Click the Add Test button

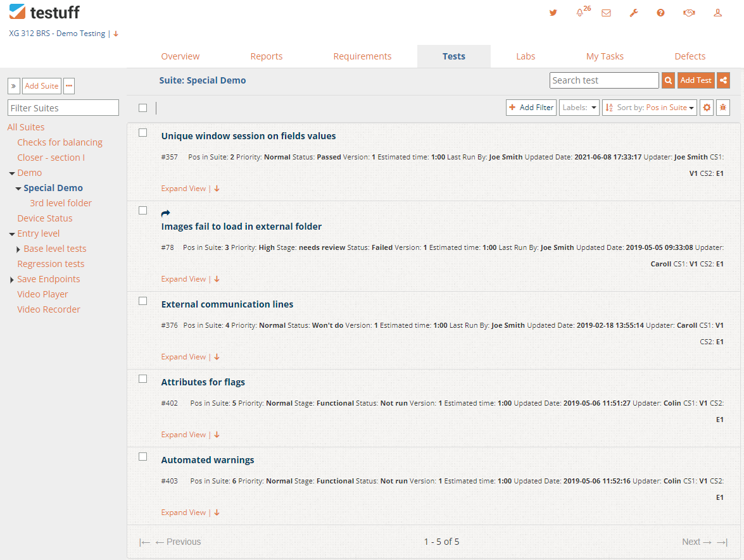pyautogui.click(x=696, y=80)
